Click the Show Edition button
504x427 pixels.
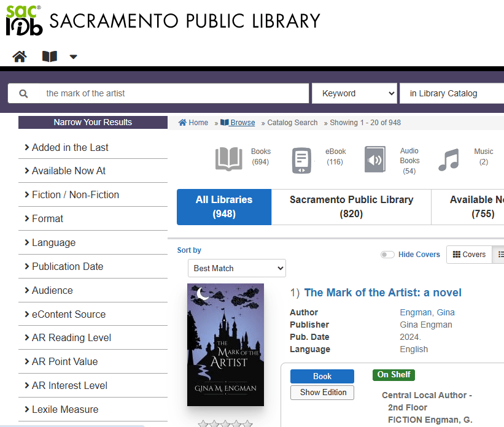click(322, 393)
